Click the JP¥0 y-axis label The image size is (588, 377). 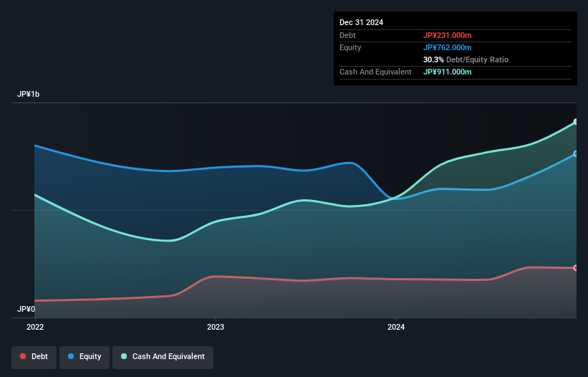click(26, 309)
